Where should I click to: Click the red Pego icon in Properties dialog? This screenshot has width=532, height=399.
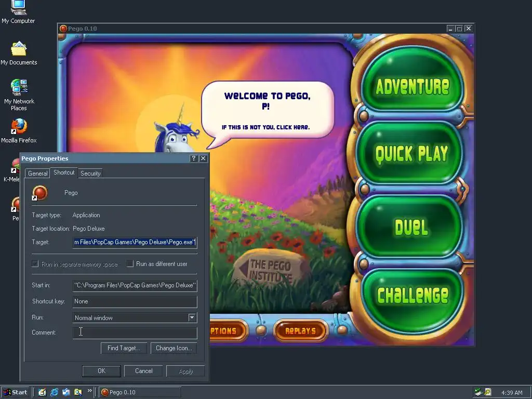point(39,193)
